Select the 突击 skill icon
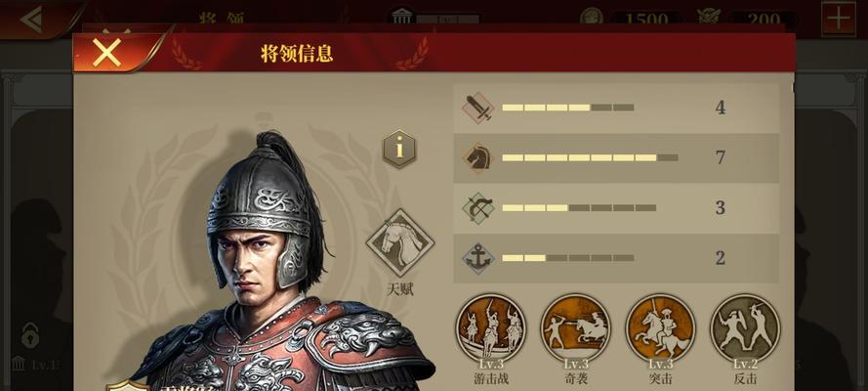 pyautogui.click(x=660, y=327)
